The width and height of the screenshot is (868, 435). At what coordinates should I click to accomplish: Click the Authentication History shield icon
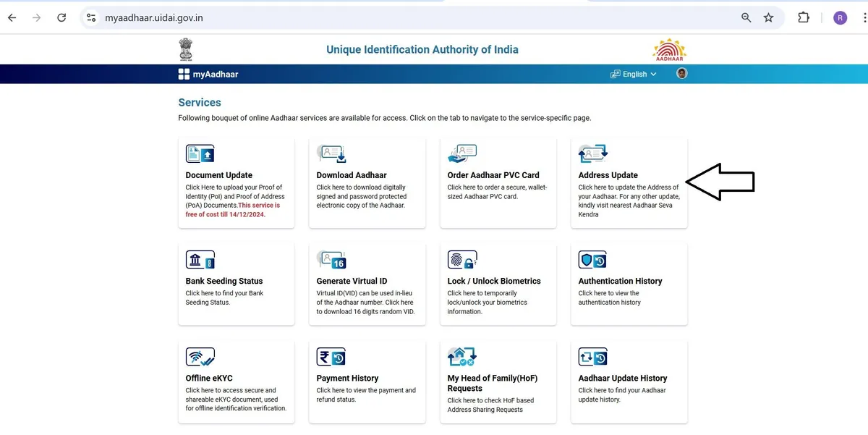593,260
